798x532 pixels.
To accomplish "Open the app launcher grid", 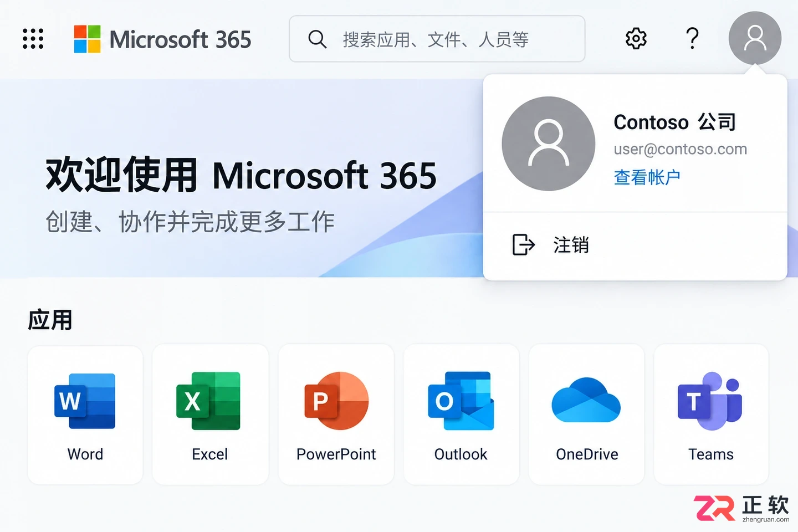I will 33,39.
